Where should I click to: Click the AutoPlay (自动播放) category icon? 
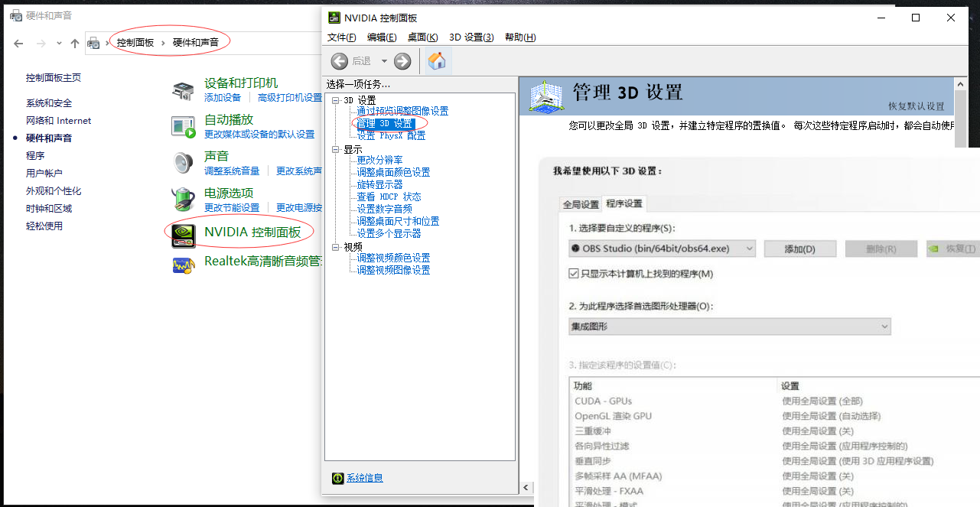click(x=184, y=127)
